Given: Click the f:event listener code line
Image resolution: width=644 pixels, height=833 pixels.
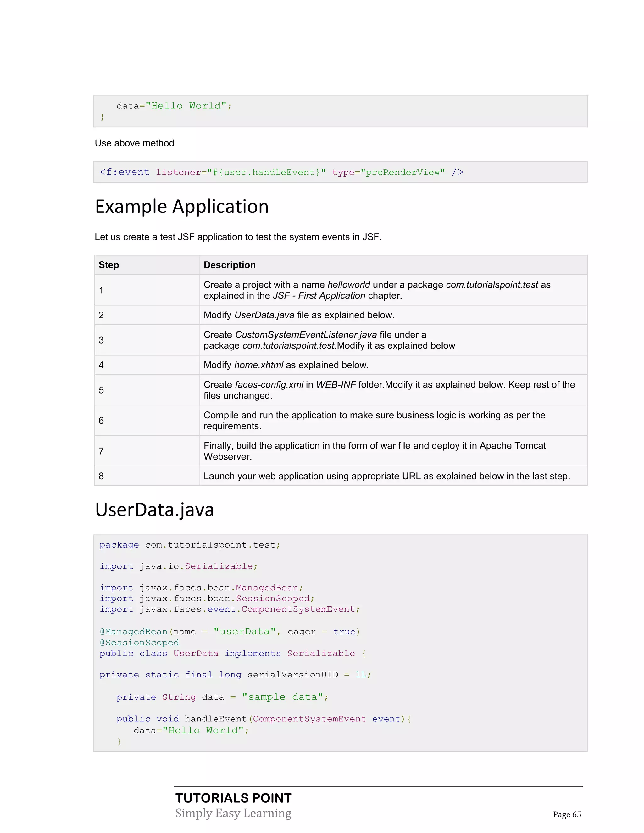Looking at the screenshot, I should (281, 172).
